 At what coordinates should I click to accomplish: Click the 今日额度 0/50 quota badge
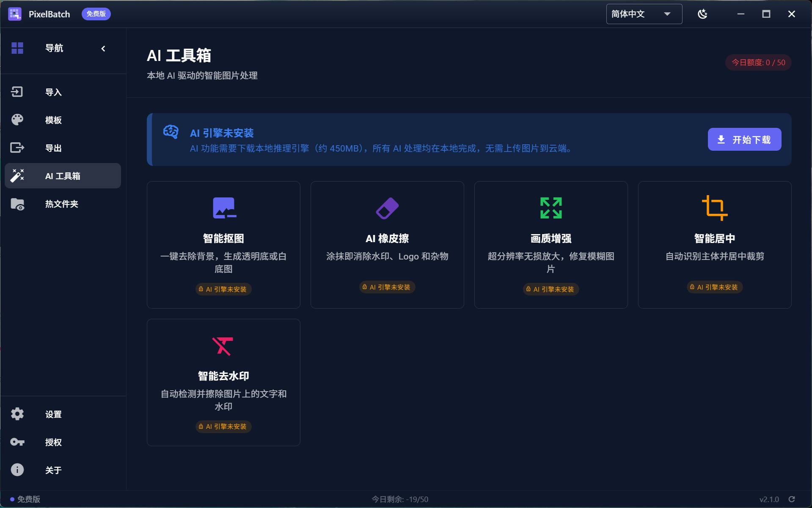click(x=758, y=63)
